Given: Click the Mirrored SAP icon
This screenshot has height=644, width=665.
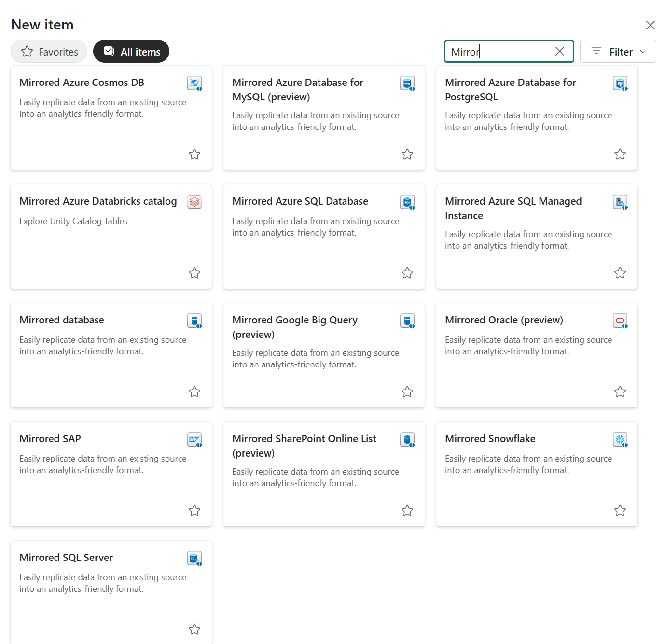Looking at the screenshot, I should coord(194,440).
